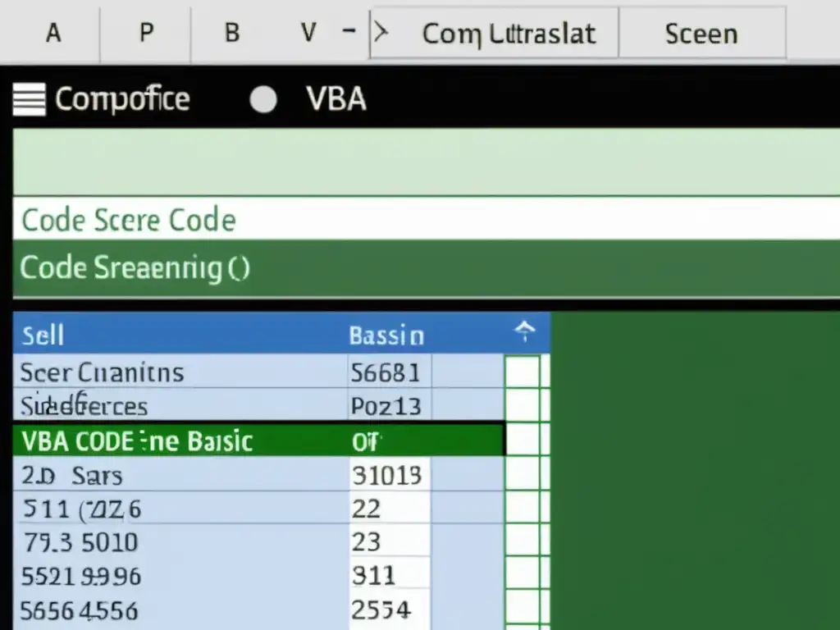The height and width of the screenshot is (630, 840).
Task: Select the "V" toolbar icon
Action: [308, 33]
